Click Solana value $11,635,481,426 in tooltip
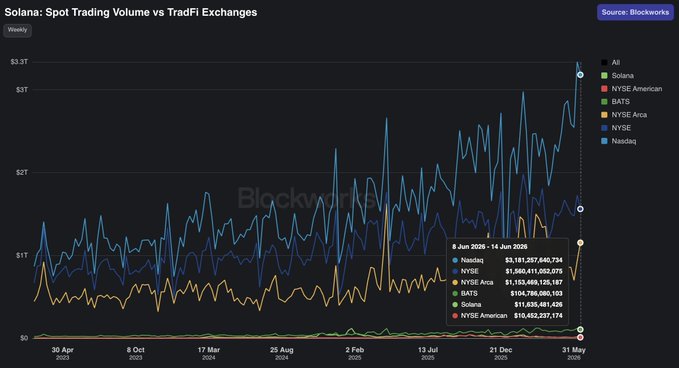This screenshot has width=679, height=368. pos(538,305)
